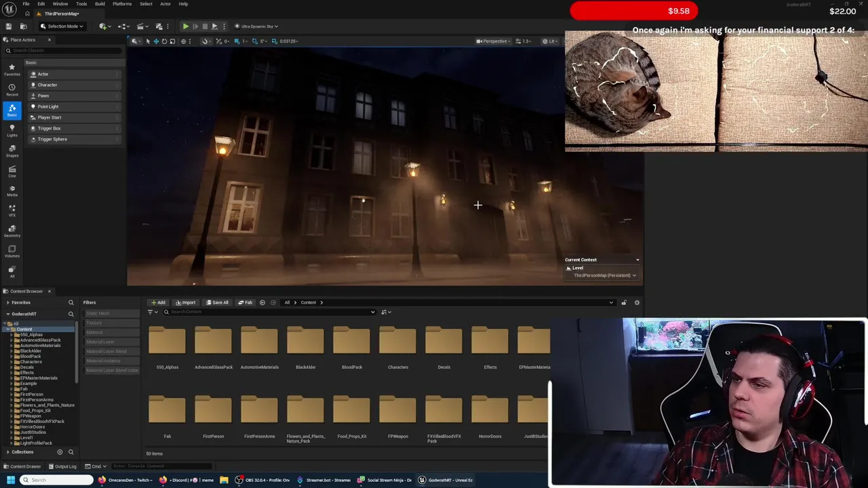
Task: Select the Geometry category in Place Actors
Action: click(x=12, y=231)
